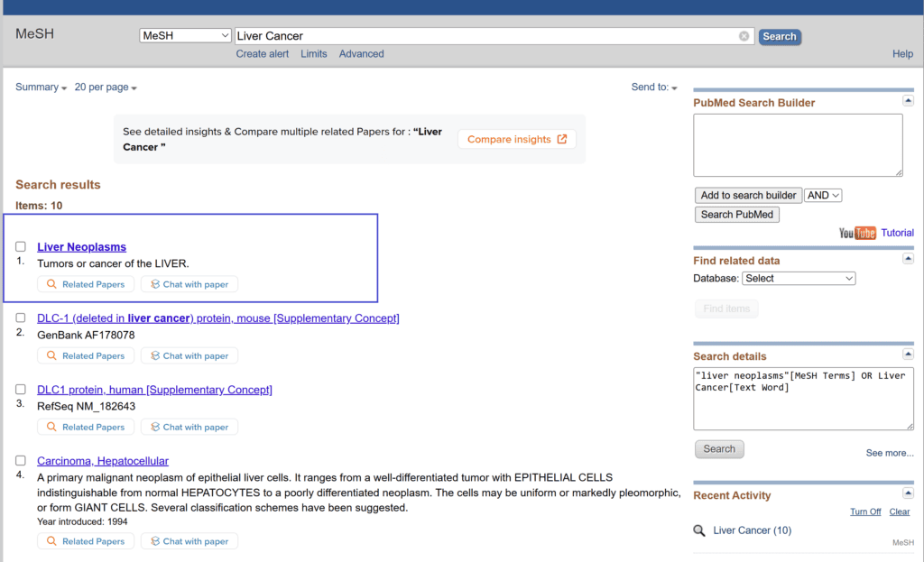This screenshot has width=924, height=562.
Task: Click Chat with paper under Carcinoma, Hepatocellular
Action: point(189,540)
